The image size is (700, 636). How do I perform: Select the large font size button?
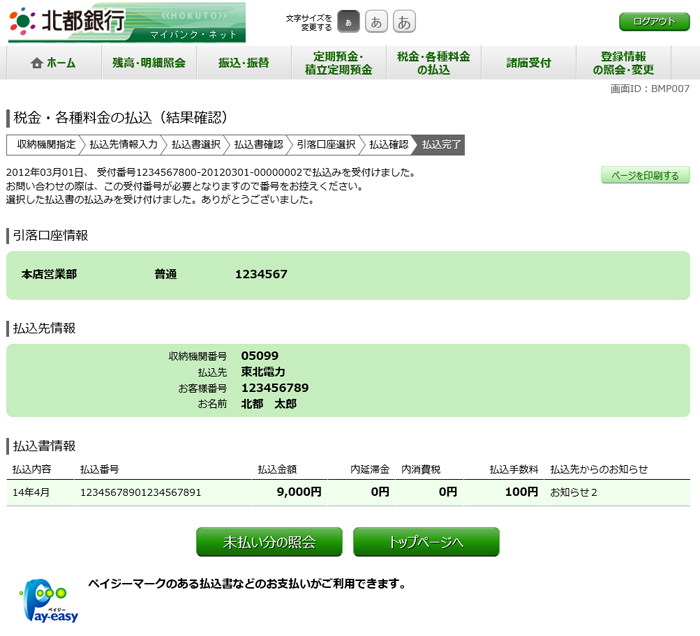[x=404, y=22]
